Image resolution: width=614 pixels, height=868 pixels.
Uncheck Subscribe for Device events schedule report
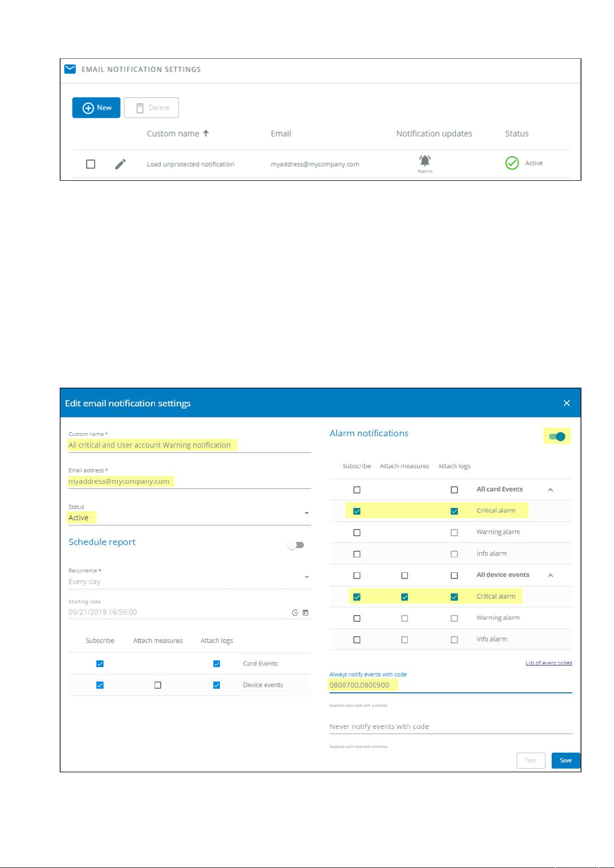coord(100,685)
